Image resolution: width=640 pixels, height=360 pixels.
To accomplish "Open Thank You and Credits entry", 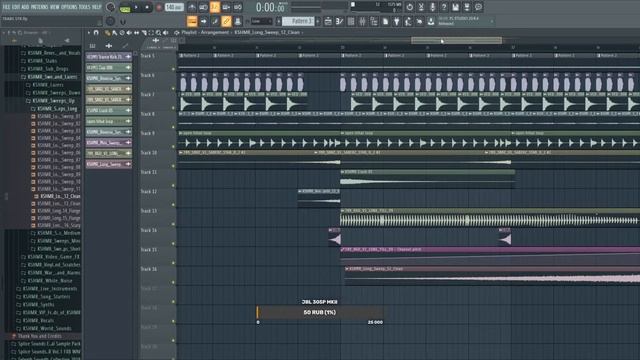I will point(37,336).
